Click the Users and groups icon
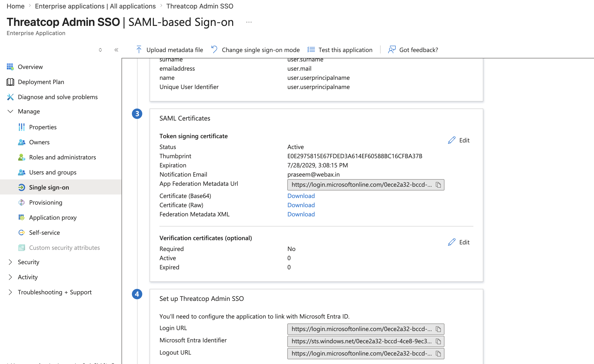 pyautogui.click(x=21, y=172)
